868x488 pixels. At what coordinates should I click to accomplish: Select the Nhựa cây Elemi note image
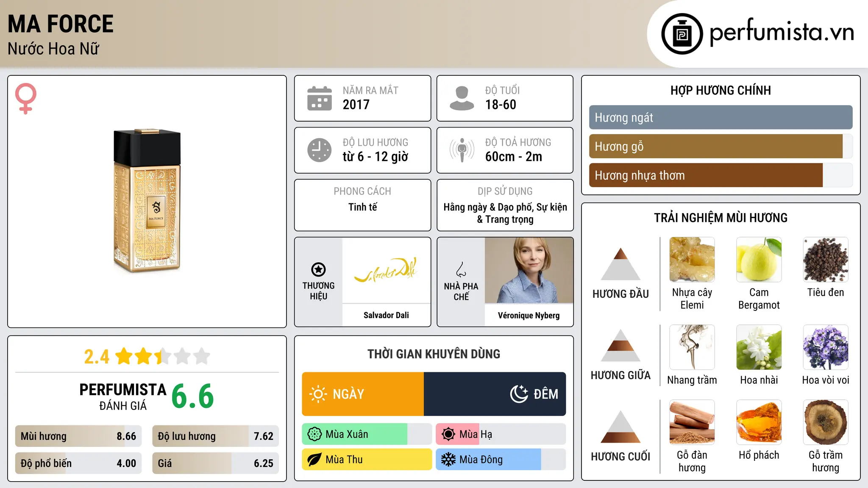coord(692,260)
